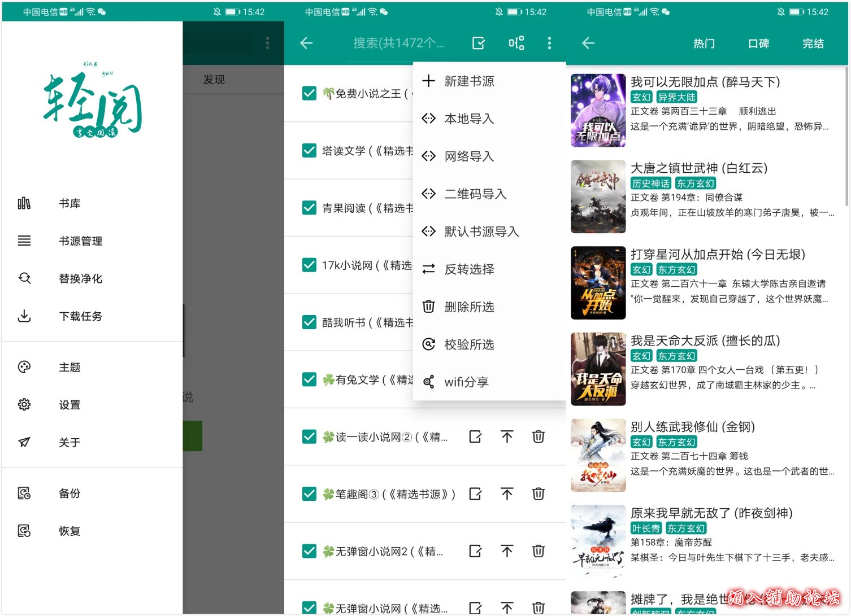Viewport: 851px width, 616px height.
Task: Open 我是天命大反派 book cover
Action: click(x=598, y=369)
